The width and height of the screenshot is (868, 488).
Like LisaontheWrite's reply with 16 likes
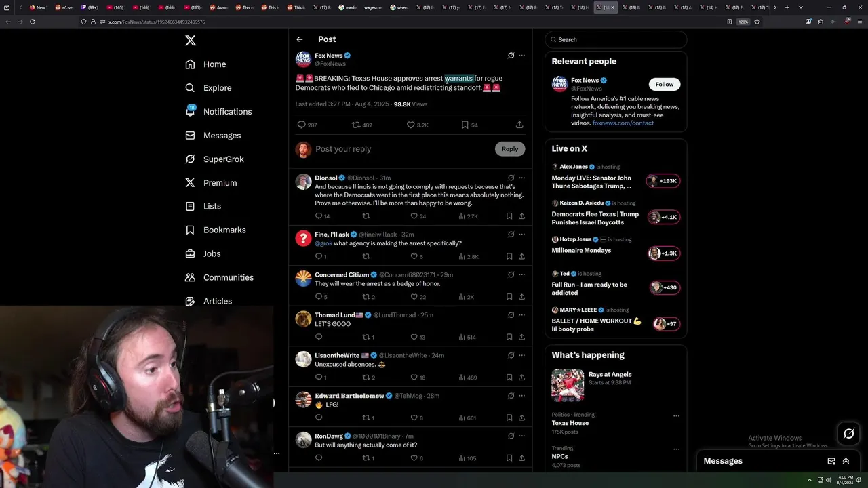[x=418, y=378]
